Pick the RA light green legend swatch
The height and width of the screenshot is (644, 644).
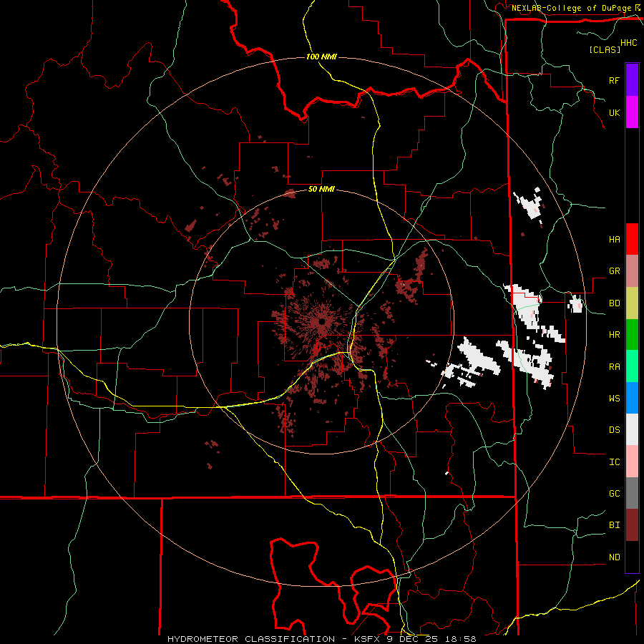click(632, 366)
